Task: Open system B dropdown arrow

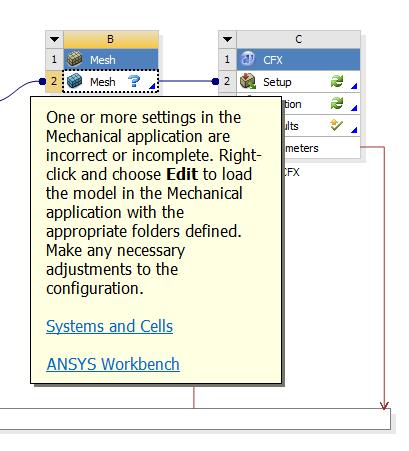Action: (x=54, y=39)
